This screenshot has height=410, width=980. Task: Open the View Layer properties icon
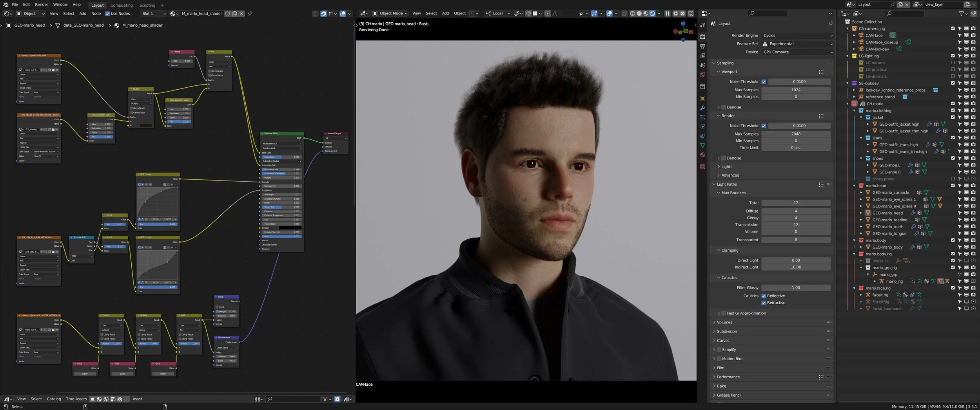[702, 56]
